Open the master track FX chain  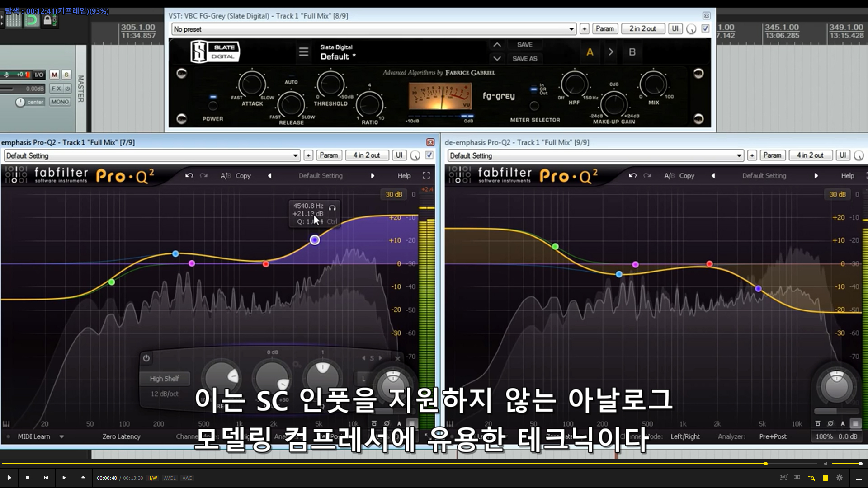[x=56, y=89]
